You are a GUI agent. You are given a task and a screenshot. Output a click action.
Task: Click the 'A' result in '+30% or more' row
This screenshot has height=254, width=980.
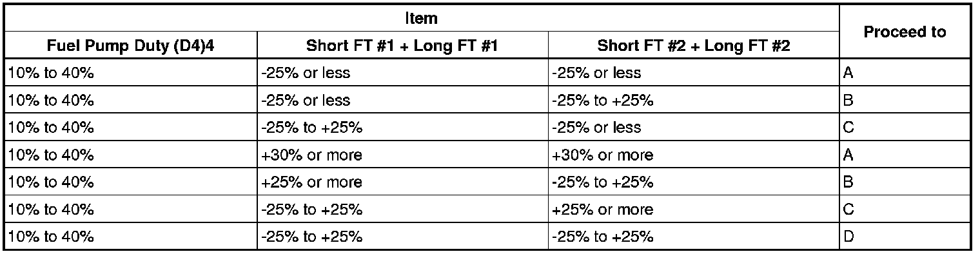905,155
